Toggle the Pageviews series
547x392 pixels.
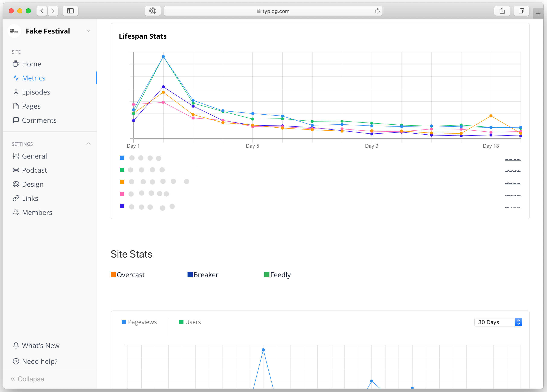pyautogui.click(x=139, y=322)
